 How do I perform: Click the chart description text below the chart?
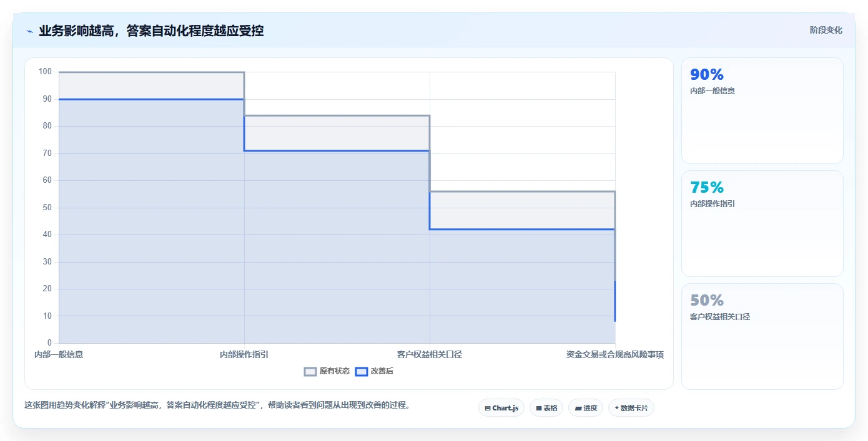218,405
